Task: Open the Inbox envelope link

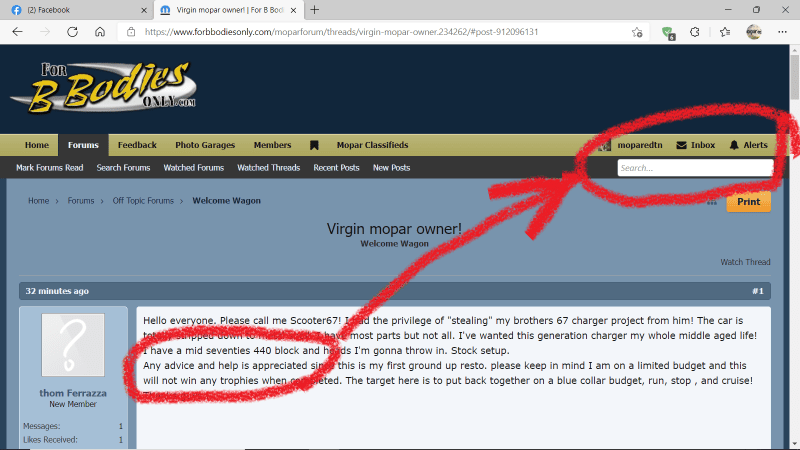Action: [695, 145]
